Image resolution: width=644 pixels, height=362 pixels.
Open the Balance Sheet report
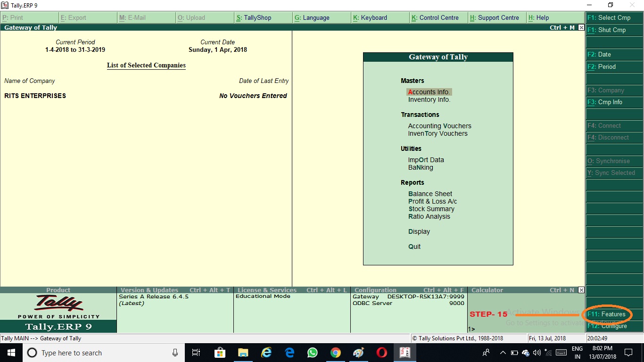[x=430, y=194]
